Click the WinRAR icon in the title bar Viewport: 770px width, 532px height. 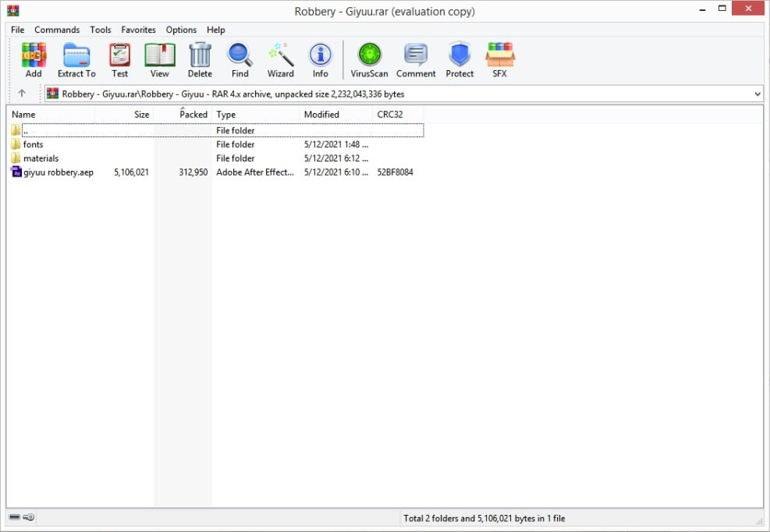tap(12, 10)
